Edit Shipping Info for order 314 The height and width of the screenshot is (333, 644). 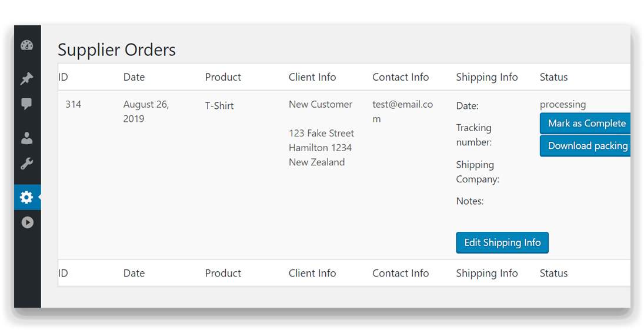[x=502, y=242]
